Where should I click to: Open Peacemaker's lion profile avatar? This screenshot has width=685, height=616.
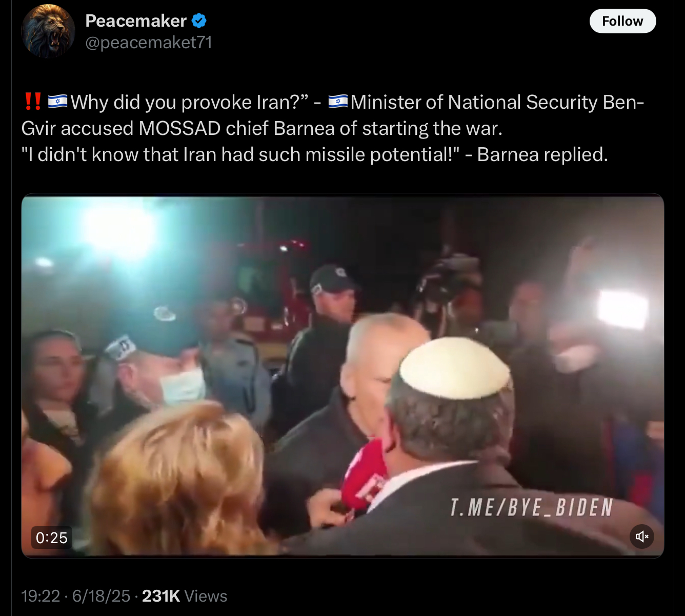point(48,31)
